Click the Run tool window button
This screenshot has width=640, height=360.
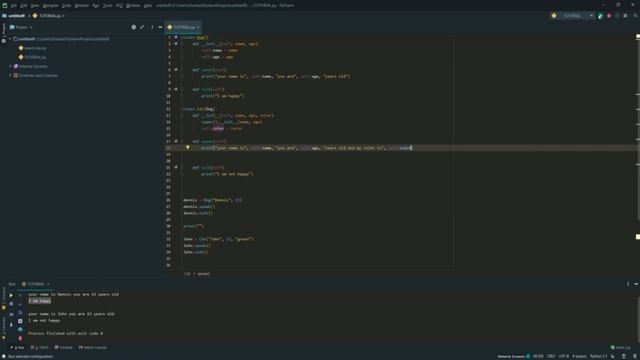pos(17,348)
